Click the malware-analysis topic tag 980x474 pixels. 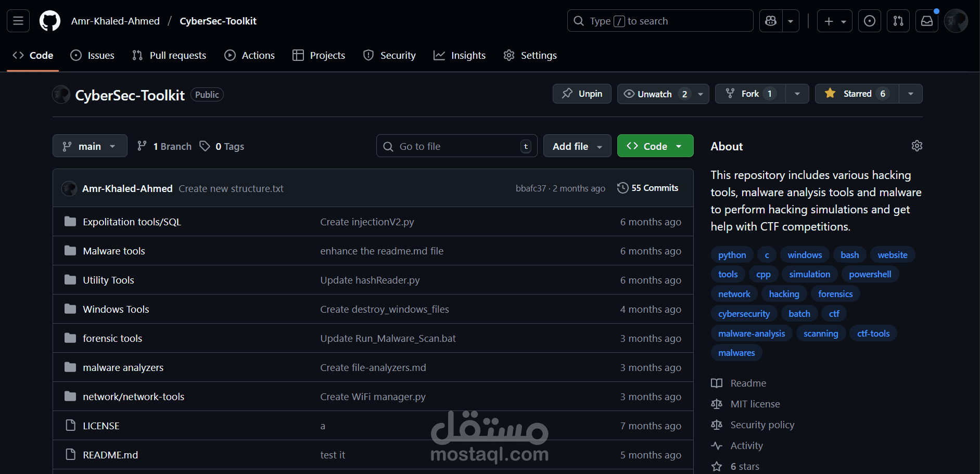tap(752, 334)
